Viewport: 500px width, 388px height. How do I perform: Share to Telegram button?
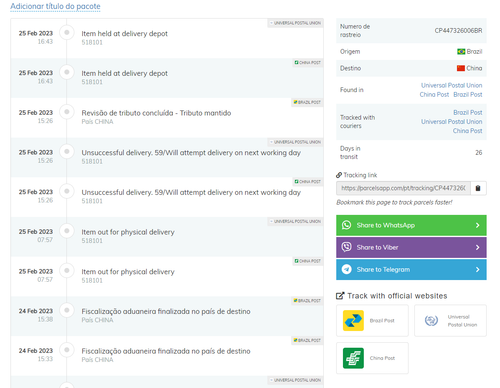(x=411, y=269)
